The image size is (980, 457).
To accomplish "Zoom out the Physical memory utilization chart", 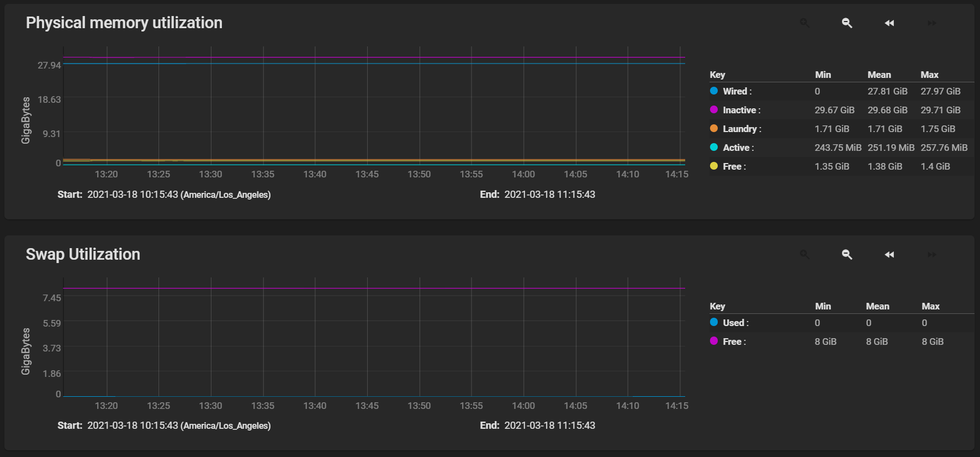I will pos(847,23).
